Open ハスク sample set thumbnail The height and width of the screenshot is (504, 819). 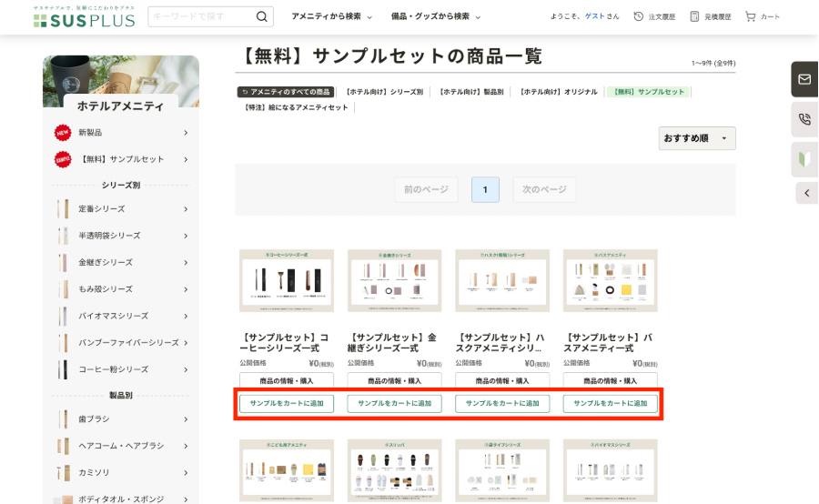click(502, 280)
